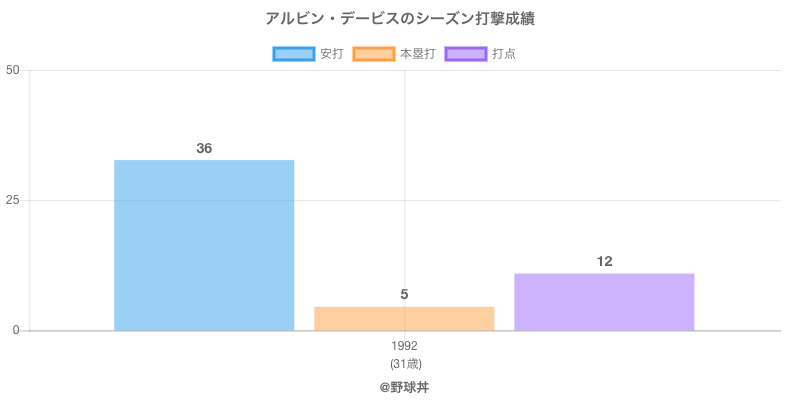This screenshot has width=800, height=400.
Task: Click the purple 打点 bar
Action: click(604, 301)
